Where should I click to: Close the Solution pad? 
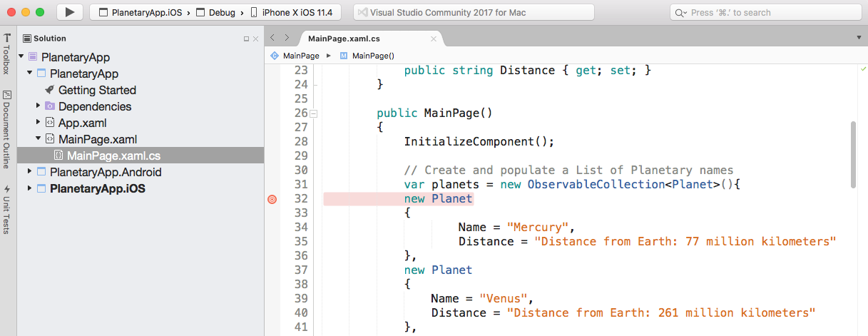coord(255,39)
